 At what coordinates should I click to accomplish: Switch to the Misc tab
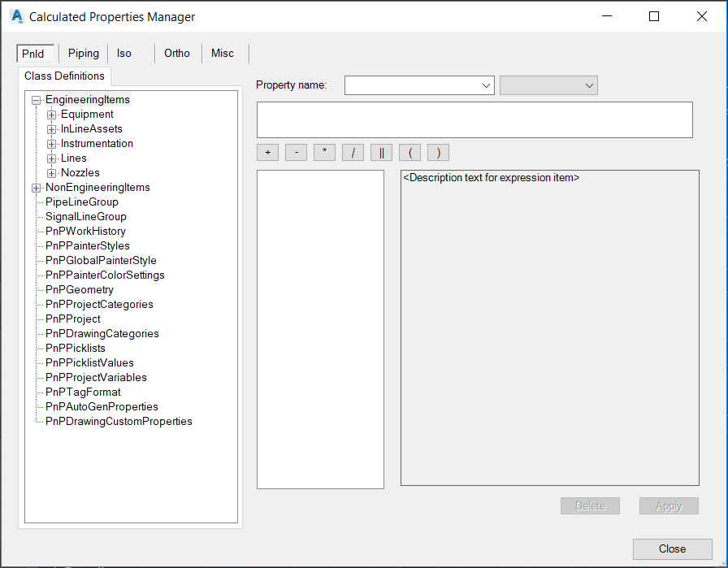pyautogui.click(x=222, y=53)
